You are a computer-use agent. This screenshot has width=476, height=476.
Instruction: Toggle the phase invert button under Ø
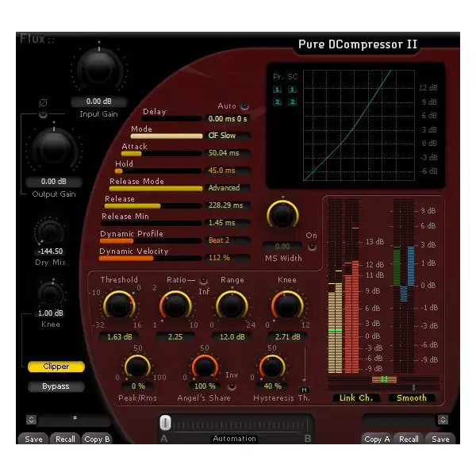pos(44,114)
